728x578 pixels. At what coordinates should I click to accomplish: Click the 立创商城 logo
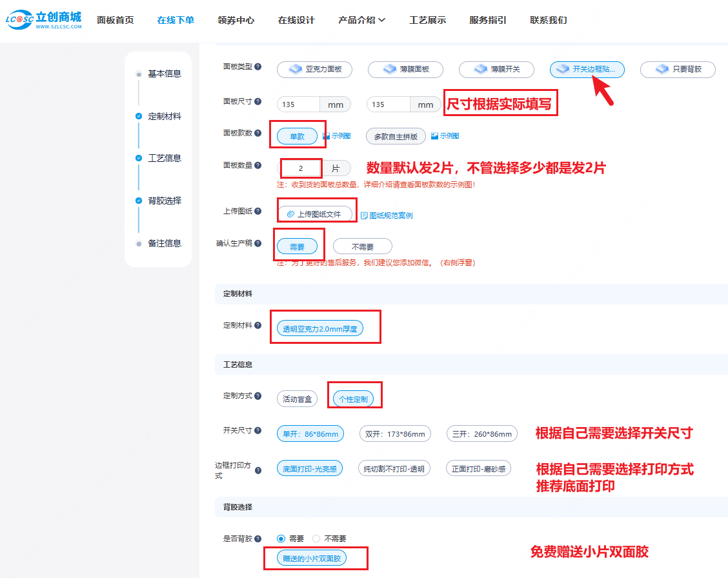[43, 20]
